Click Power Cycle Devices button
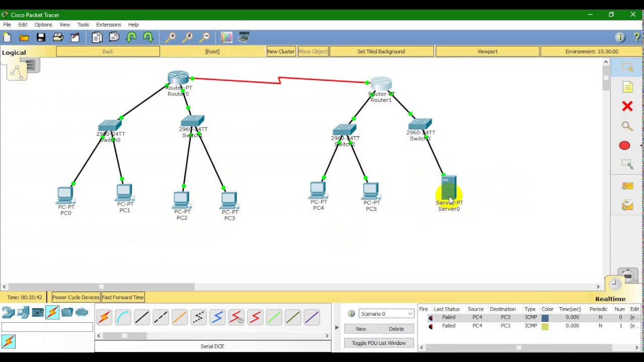 tap(75, 297)
